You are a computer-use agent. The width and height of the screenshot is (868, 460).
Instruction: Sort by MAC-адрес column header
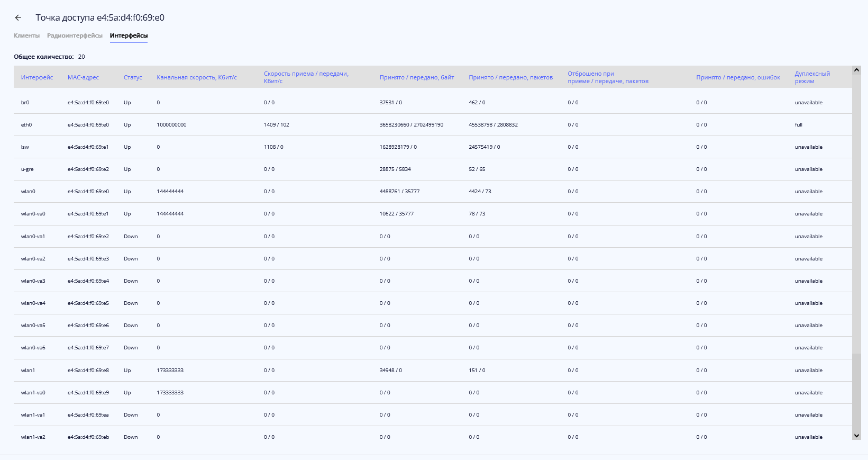click(83, 77)
